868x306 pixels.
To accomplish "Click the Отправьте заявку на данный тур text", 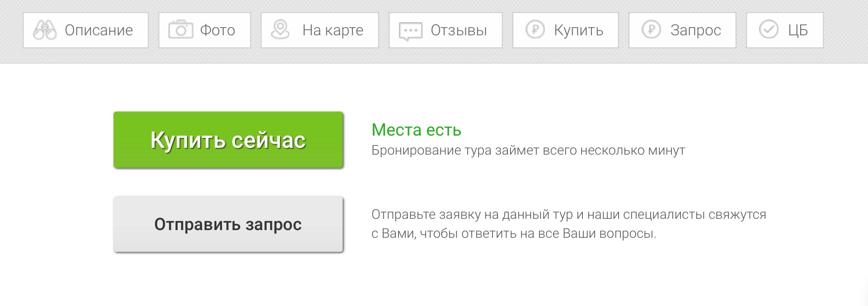I will pyautogui.click(x=569, y=214).
